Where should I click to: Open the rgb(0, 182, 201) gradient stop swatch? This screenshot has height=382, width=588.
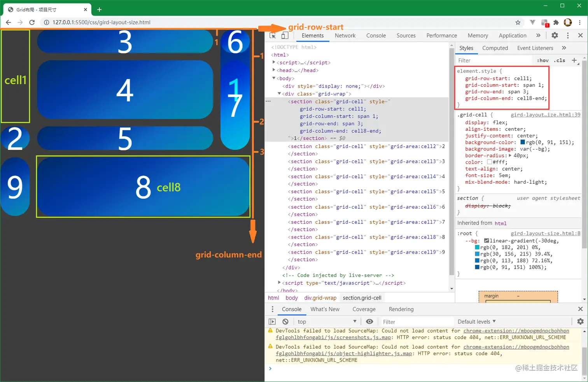[x=477, y=247]
